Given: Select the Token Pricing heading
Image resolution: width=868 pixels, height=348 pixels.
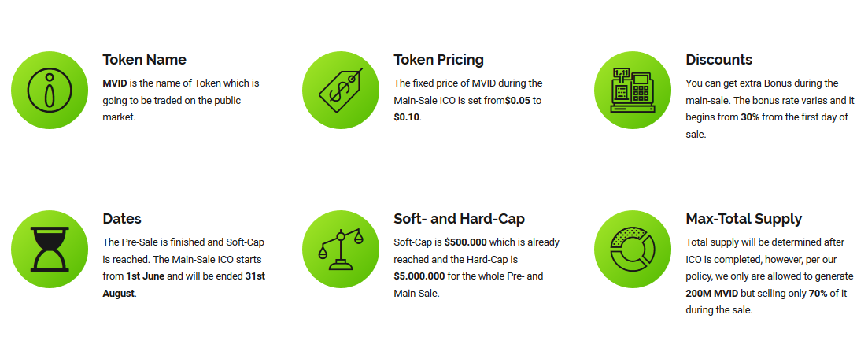Looking at the screenshot, I should (x=438, y=59).
